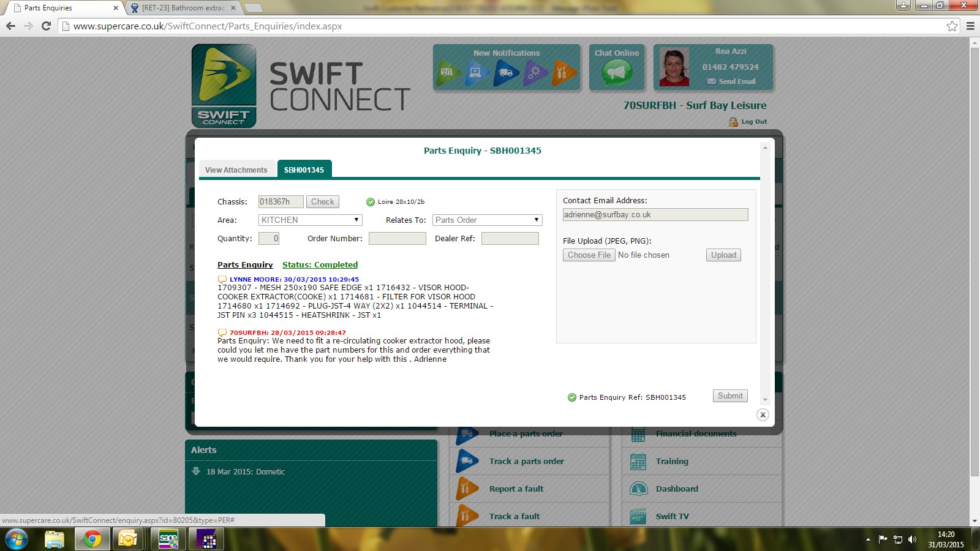Click the Lynne Moore comment bubble icon
This screenshot has height=551, width=980.
point(222,279)
